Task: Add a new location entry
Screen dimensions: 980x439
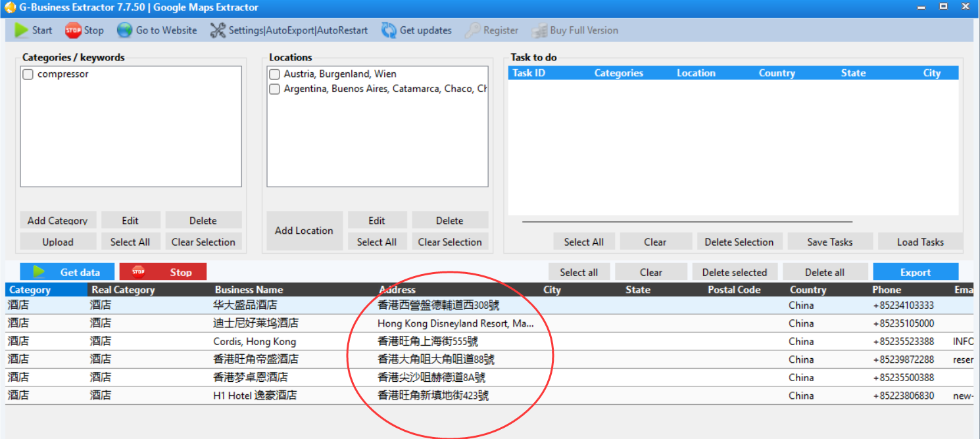Action: coord(304,230)
